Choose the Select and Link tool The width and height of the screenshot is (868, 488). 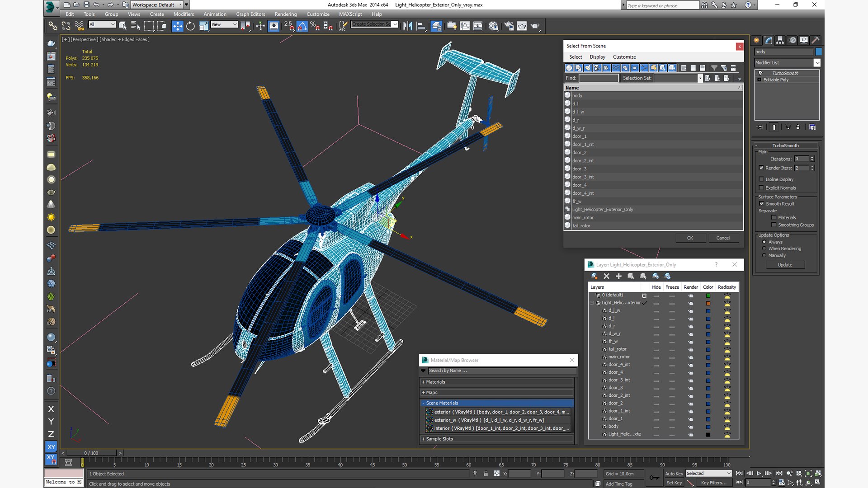(x=53, y=26)
